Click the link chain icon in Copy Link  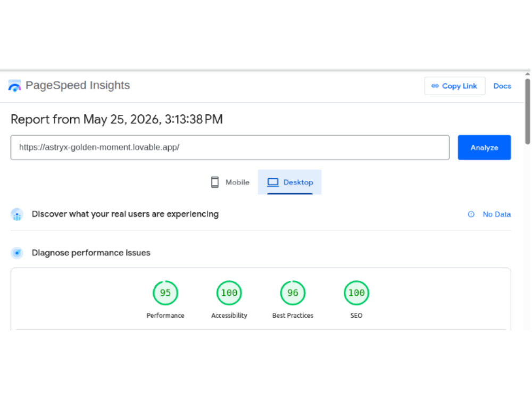[435, 86]
